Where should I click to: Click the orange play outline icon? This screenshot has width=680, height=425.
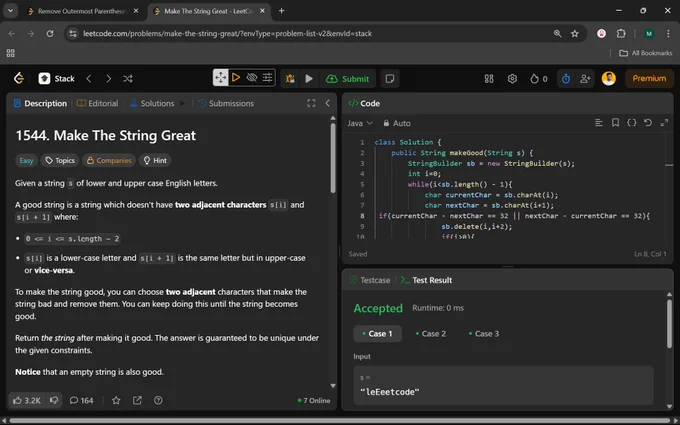[x=236, y=78]
